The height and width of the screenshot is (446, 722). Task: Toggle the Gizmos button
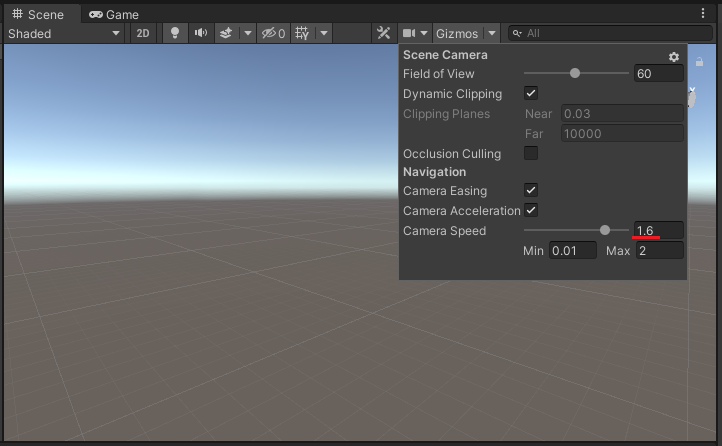457,34
